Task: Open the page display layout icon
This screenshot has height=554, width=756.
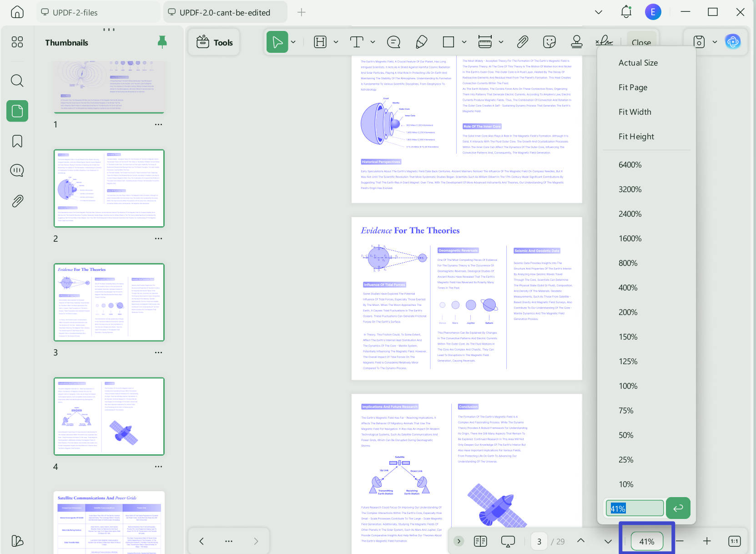Action: [x=480, y=541]
